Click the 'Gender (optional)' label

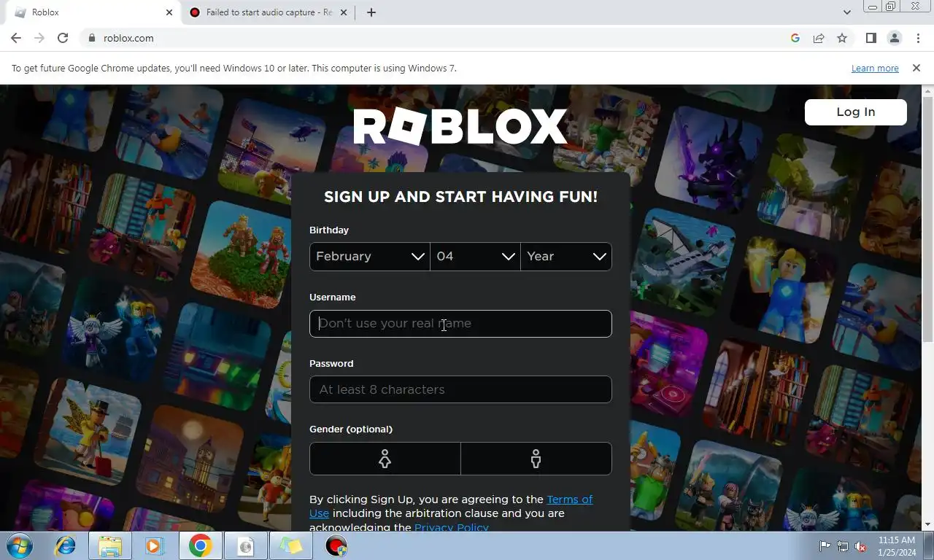point(351,429)
